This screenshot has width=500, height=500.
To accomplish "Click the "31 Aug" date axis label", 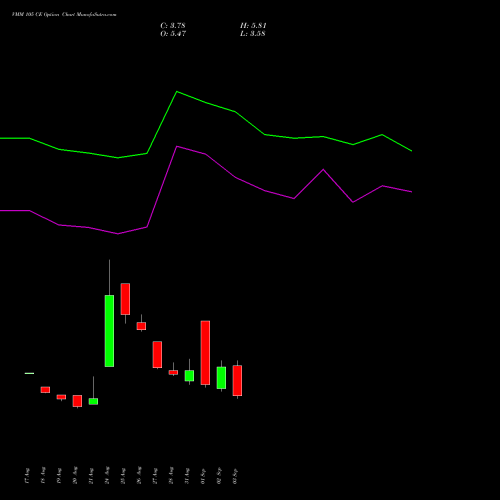I will click(187, 476).
